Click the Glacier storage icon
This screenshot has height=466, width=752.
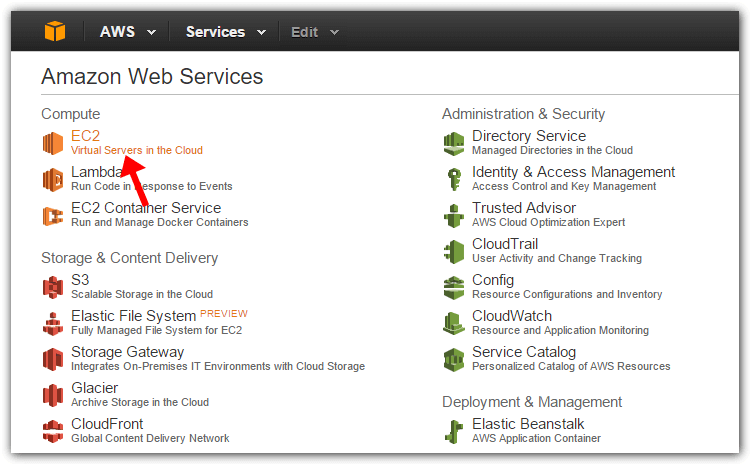tap(53, 396)
